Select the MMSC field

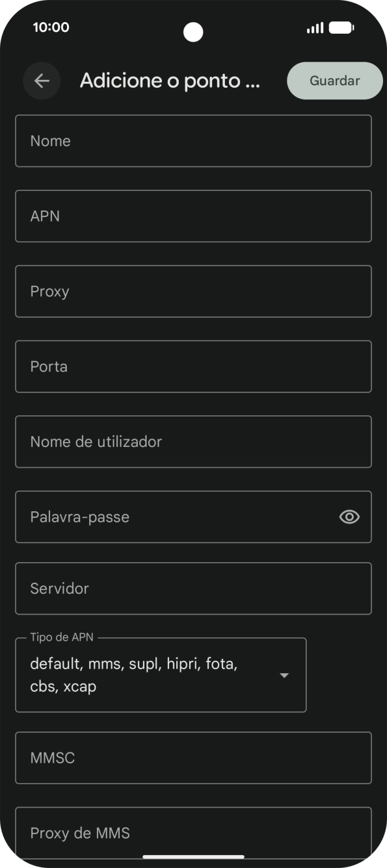[x=193, y=758]
